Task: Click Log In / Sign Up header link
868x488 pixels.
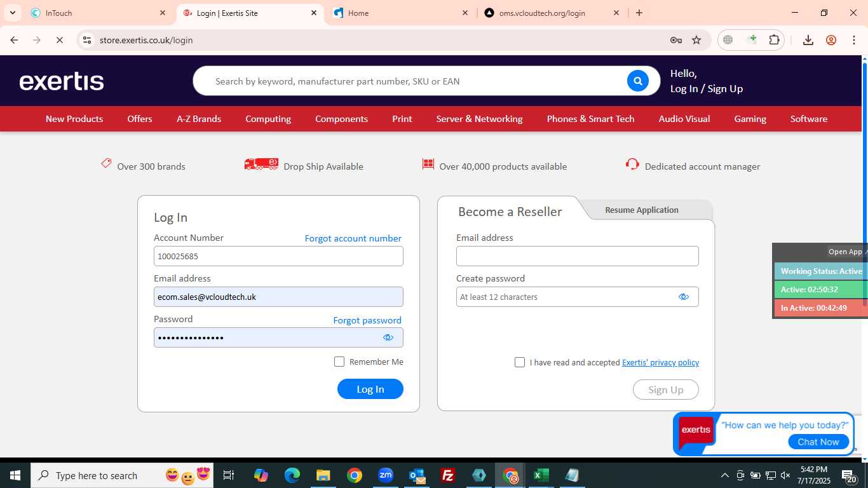Action: tap(707, 89)
